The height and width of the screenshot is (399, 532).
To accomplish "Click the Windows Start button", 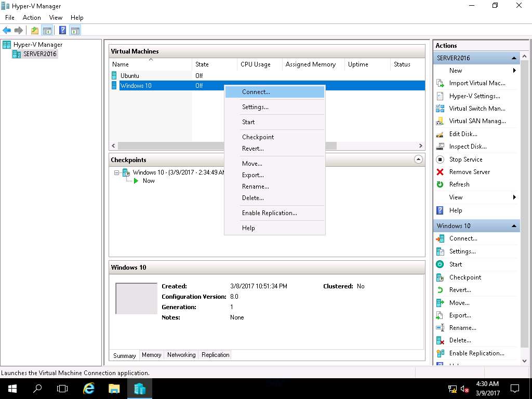I will 12,389.
